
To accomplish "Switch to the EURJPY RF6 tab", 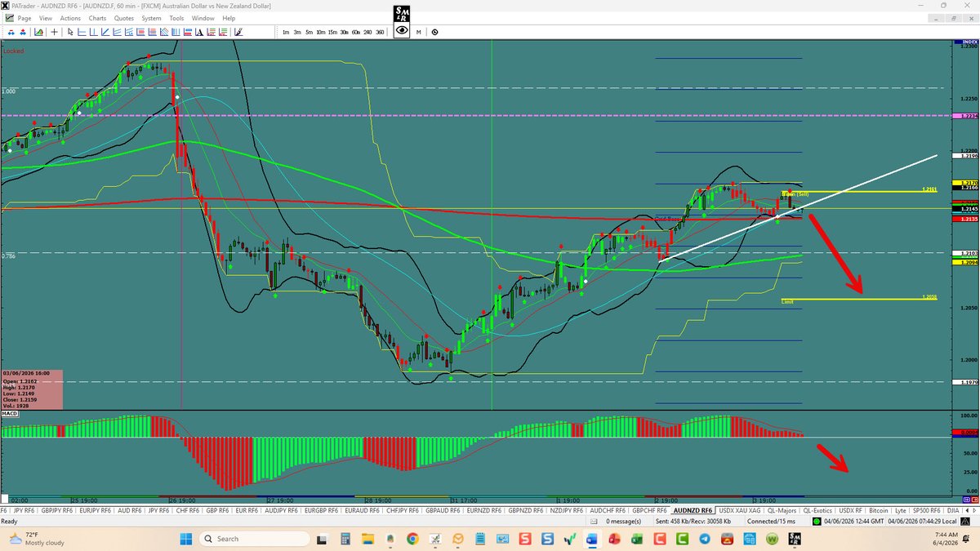I will pyautogui.click(x=96, y=510).
